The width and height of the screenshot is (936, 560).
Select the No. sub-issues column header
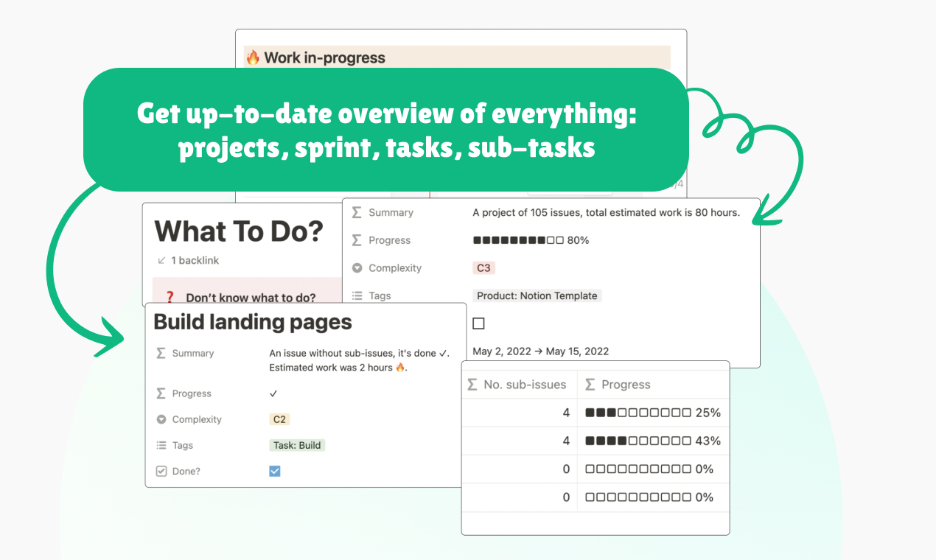pyautogui.click(x=519, y=385)
